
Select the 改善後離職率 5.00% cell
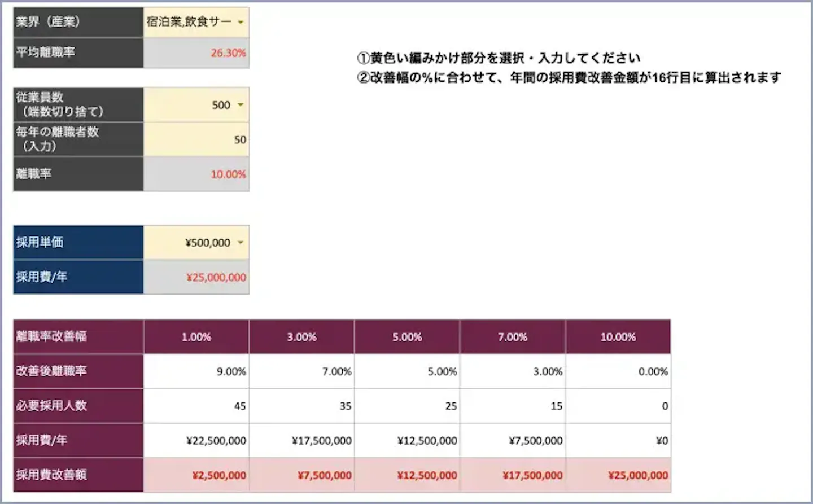point(408,371)
